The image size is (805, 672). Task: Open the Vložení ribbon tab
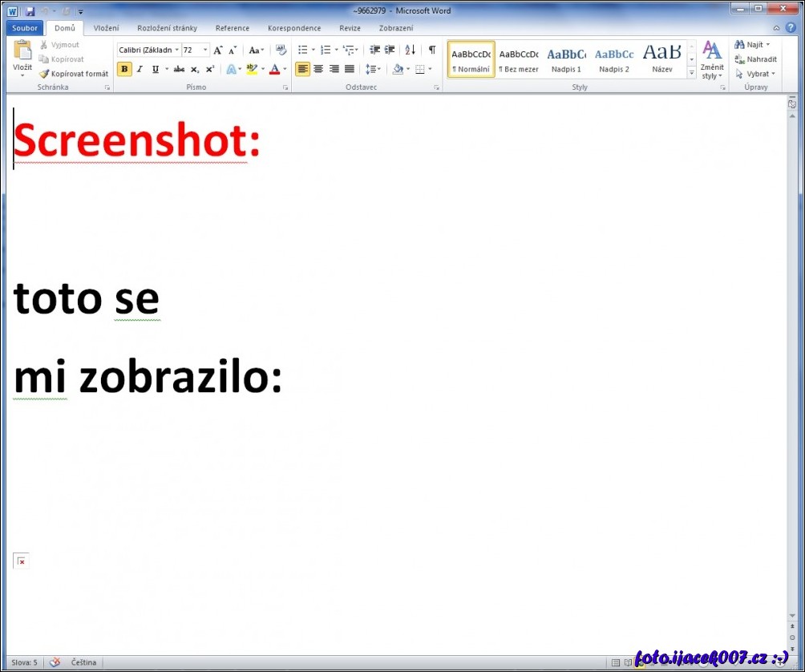106,28
